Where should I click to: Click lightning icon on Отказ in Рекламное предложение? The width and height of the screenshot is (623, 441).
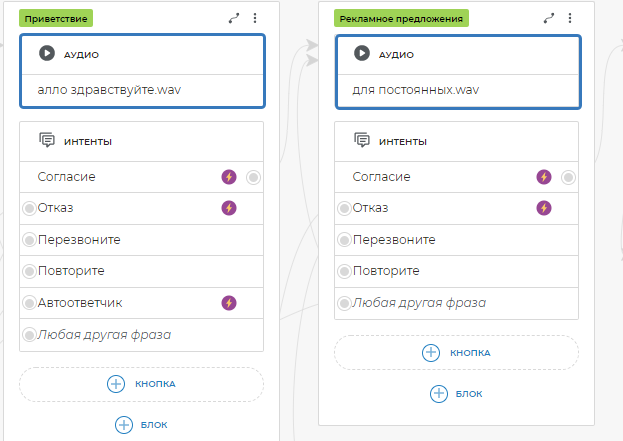544,208
